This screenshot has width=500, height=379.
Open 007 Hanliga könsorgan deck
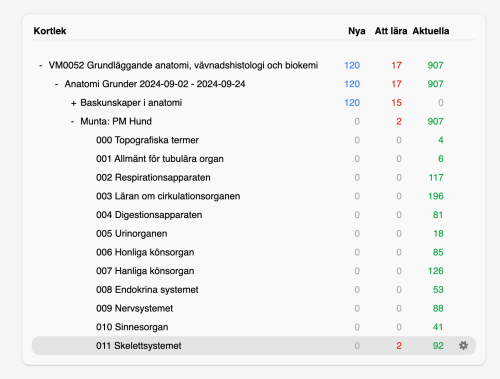tap(145, 271)
